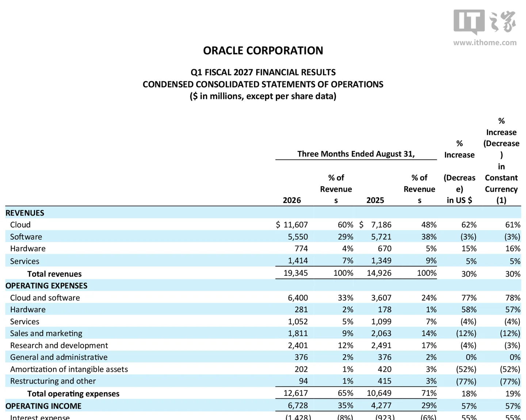
Task: Click the Sales and marketing value "1,811"
Action: [x=298, y=333]
